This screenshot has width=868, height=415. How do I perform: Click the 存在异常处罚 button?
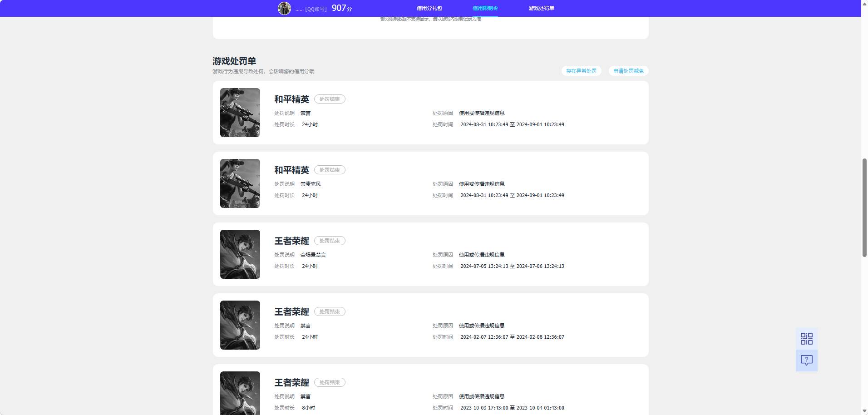[581, 71]
